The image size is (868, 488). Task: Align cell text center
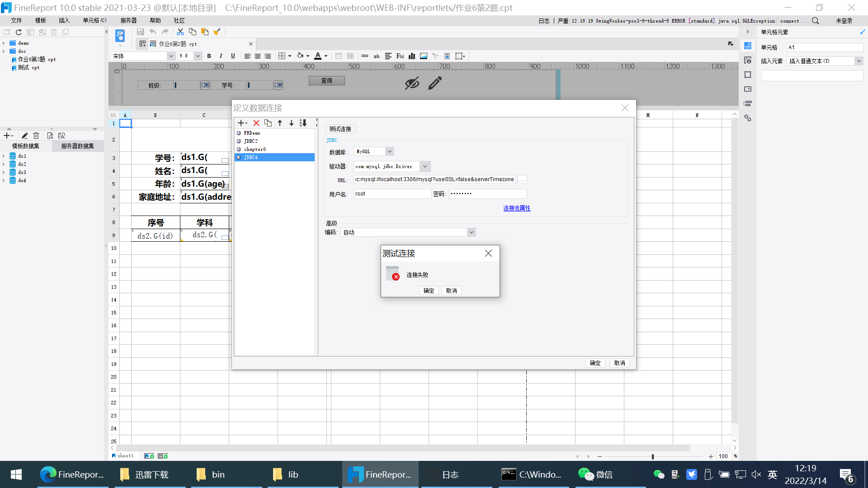(x=258, y=56)
